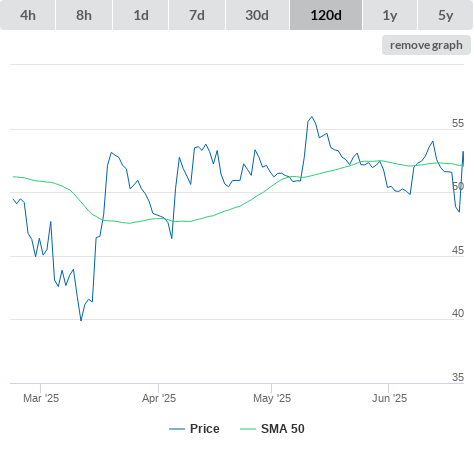This screenshot has height=455, width=474.
Task: Select the 4h time range tab
Action: tap(28, 15)
